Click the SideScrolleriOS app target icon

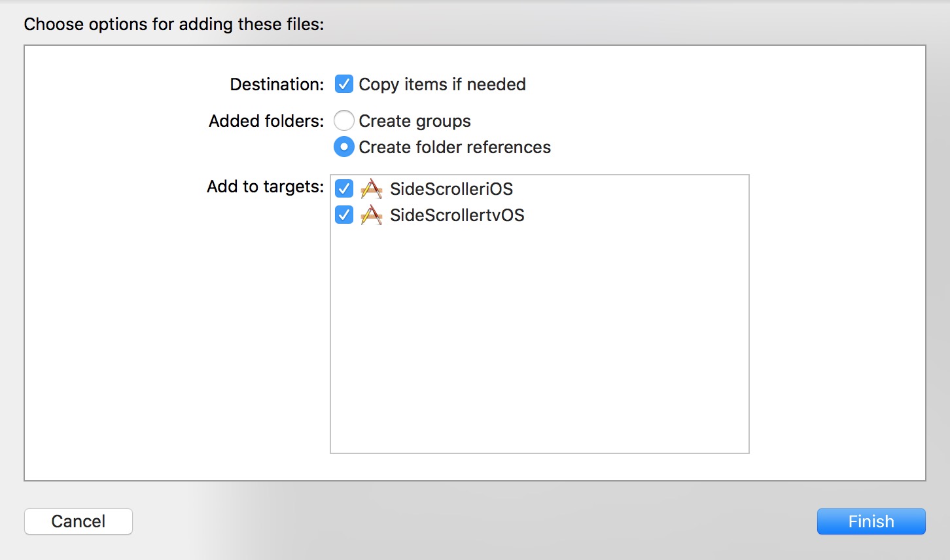(371, 189)
